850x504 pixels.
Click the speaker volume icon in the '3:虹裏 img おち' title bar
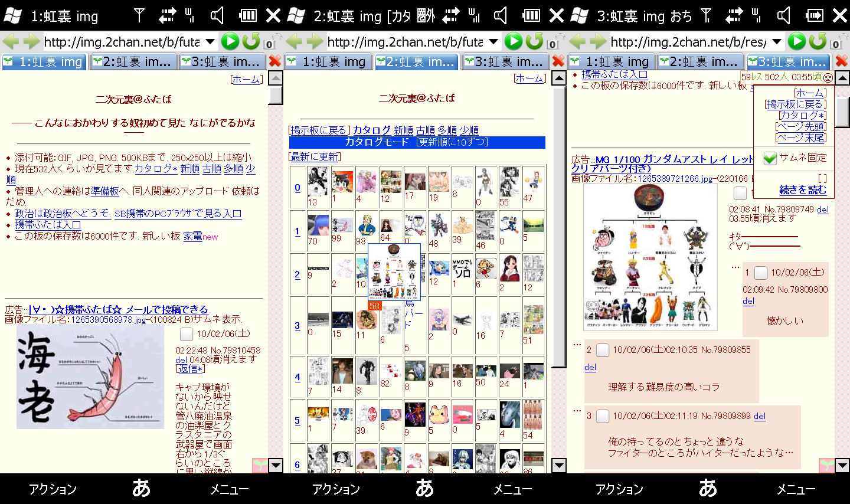point(784,15)
